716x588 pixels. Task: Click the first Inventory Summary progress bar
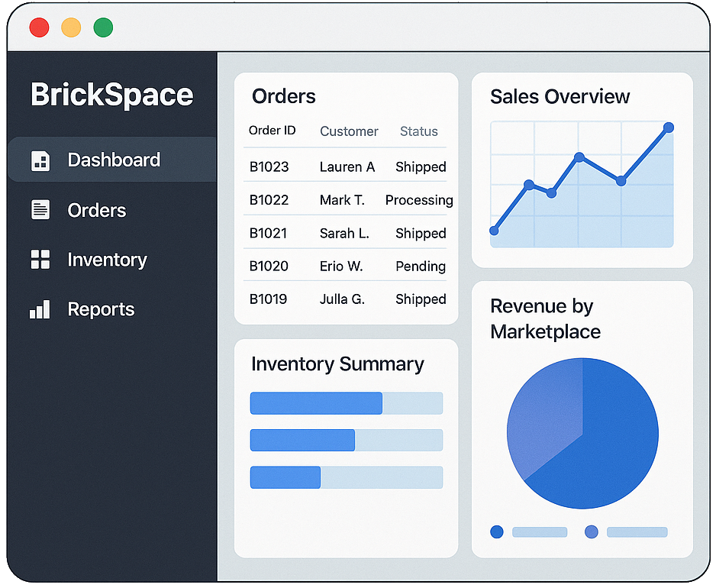(x=346, y=403)
